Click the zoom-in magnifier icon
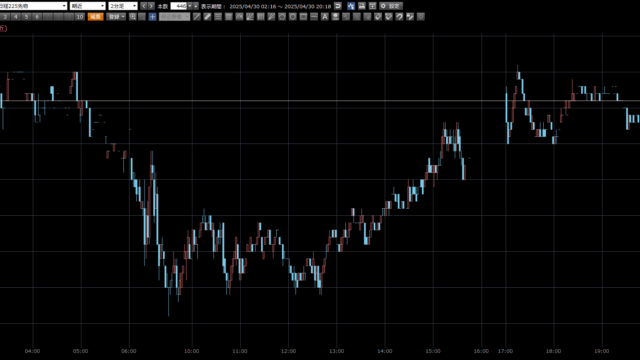Screen dimensions: 640x360 [x=133, y=17]
